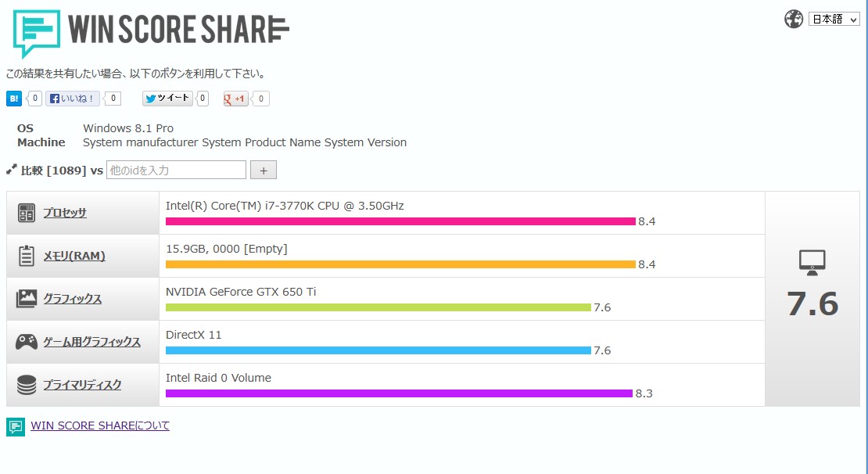The image size is (868, 474).
Task: Open the 日本語 language dropdown
Action: pos(834,20)
